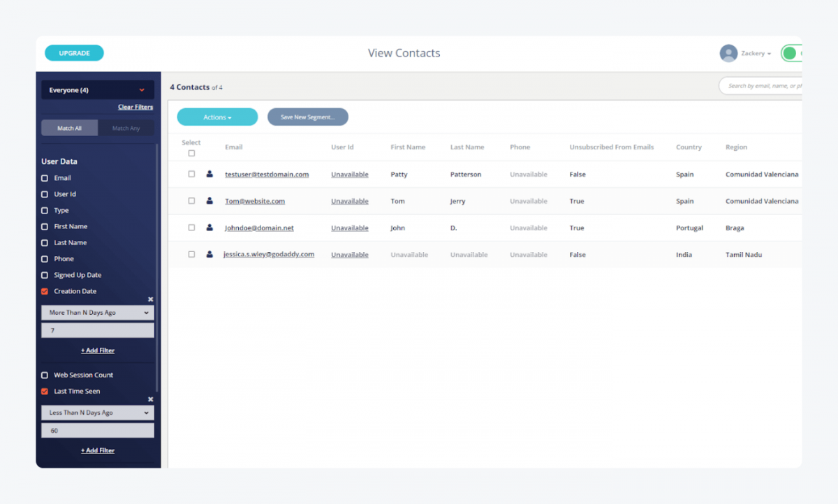
Task: Open the More Than N Days Ago dropdown
Action: coord(98,313)
